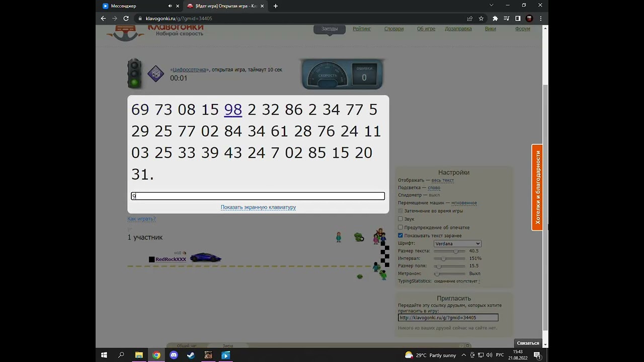Open Discord from the taskbar
The width and height of the screenshot is (644, 362).
[x=174, y=355]
